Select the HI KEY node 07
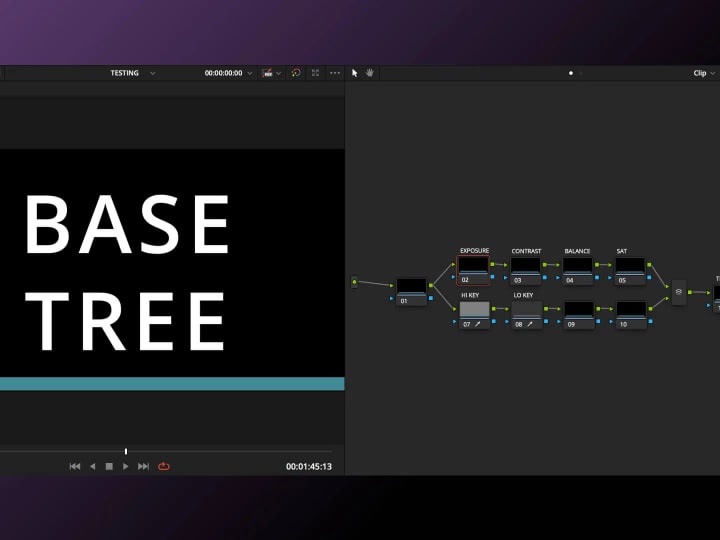The image size is (720, 540). [x=474, y=315]
